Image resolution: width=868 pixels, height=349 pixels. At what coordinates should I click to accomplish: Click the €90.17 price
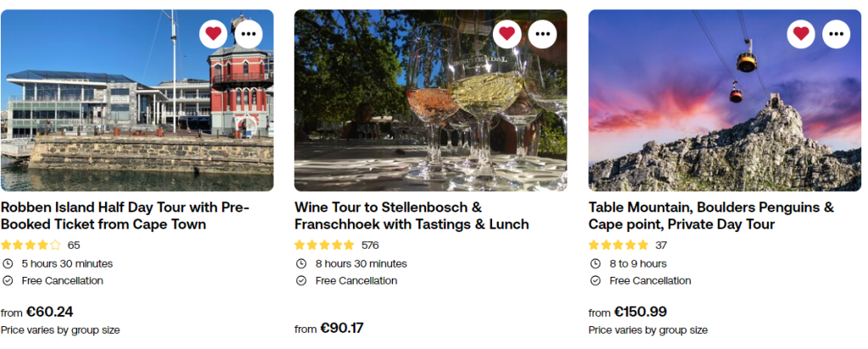(x=342, y=328)
